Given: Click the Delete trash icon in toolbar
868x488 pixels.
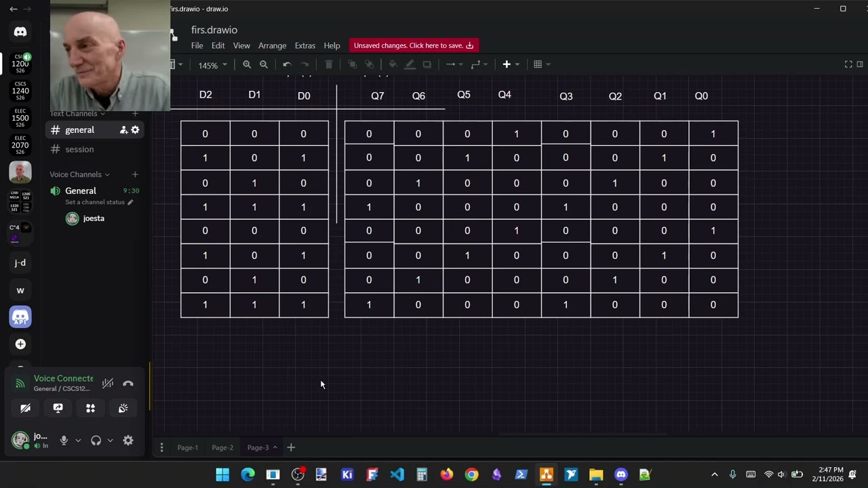Looking at the screenshot, I should pyautogui.click(x=329, y=64).
